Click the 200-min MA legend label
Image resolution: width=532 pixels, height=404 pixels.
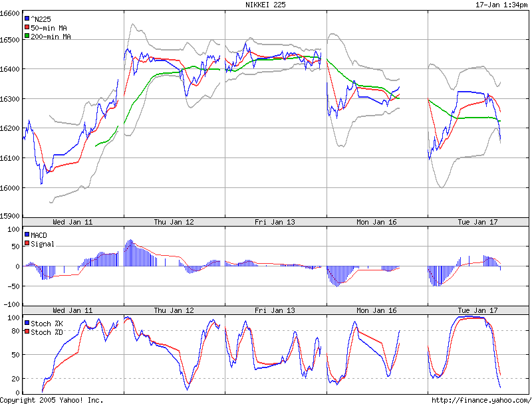pyautogui.click(x=51, y=37)
